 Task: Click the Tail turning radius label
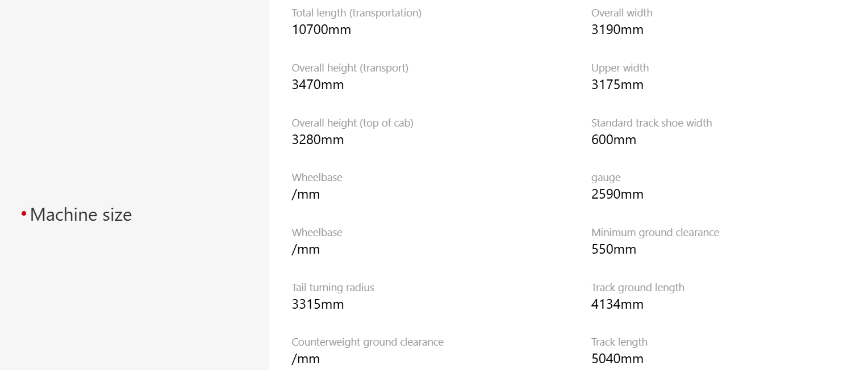click(333, 288)
